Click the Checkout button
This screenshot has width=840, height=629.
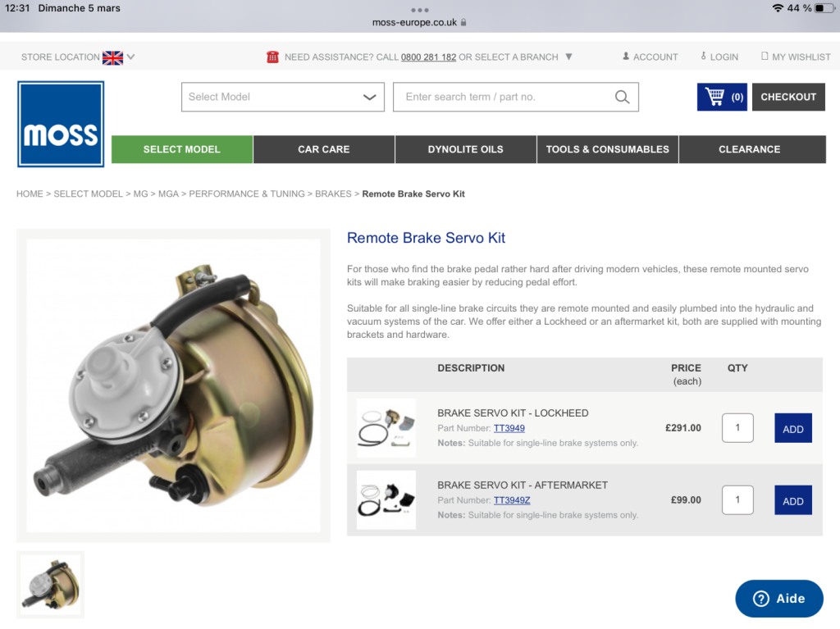[x=788, y=97]
